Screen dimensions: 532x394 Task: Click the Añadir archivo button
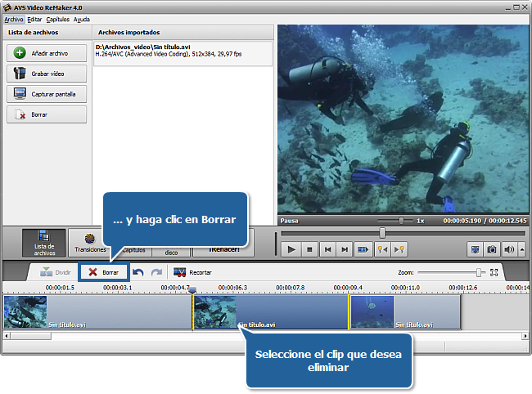(47, 53)
